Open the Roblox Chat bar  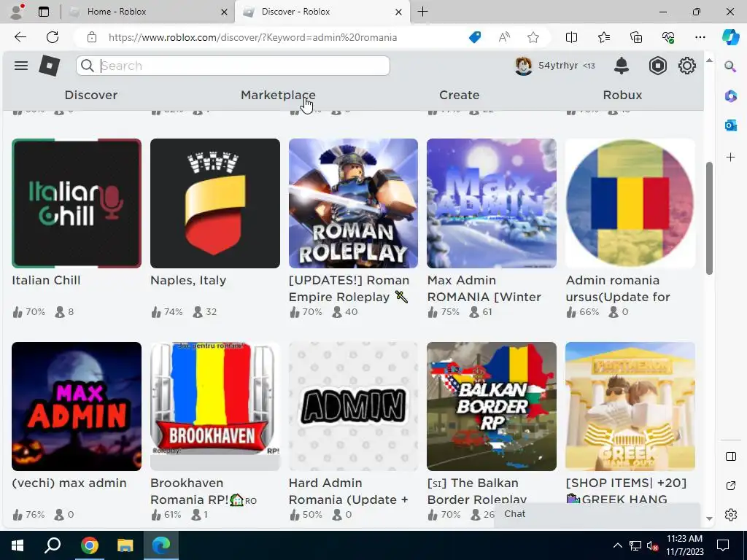coord(597,514)
